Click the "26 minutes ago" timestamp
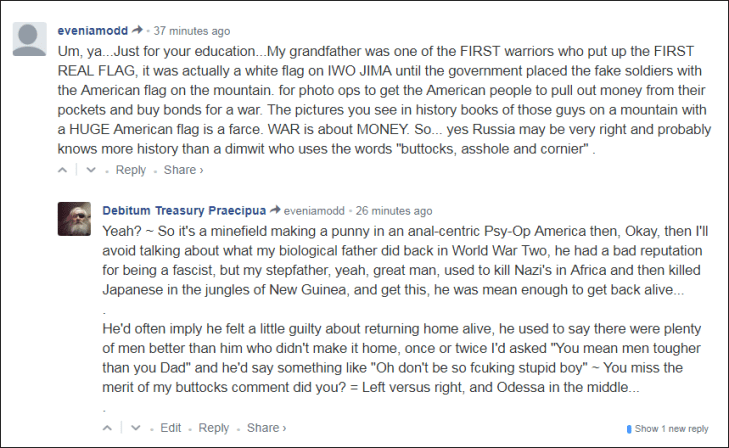This screenshot has width=729, height=448. (395, 211)
